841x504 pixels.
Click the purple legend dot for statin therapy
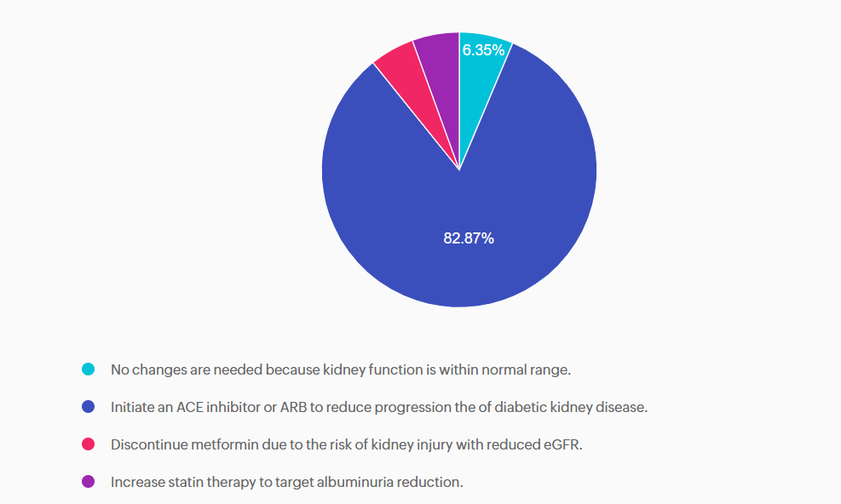(x=88, y=482)
